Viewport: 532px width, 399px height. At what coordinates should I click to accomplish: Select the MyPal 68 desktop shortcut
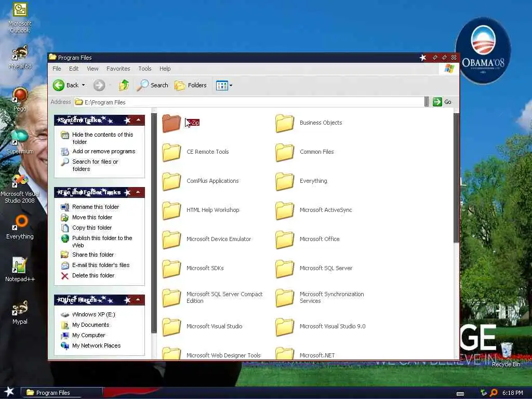20,57
